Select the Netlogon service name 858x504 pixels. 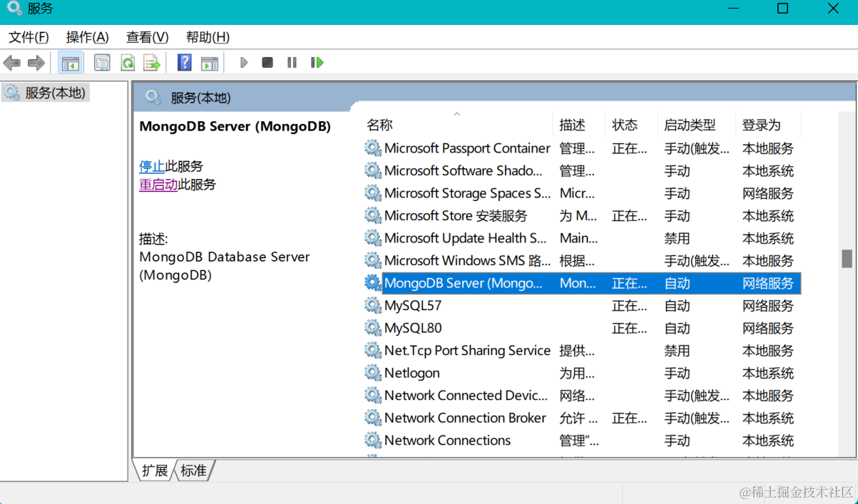(x=412, y=373)
